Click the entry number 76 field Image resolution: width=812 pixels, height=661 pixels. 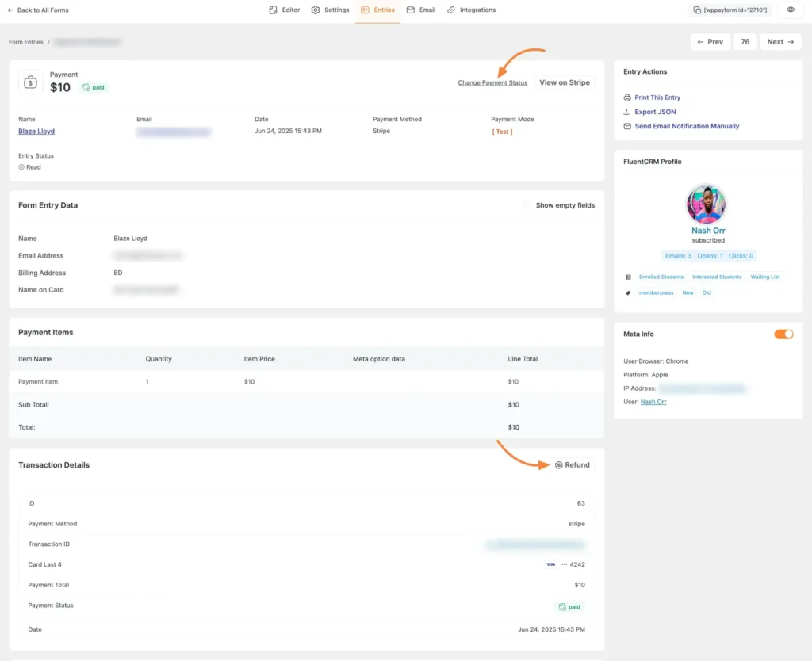pos(745,42)
